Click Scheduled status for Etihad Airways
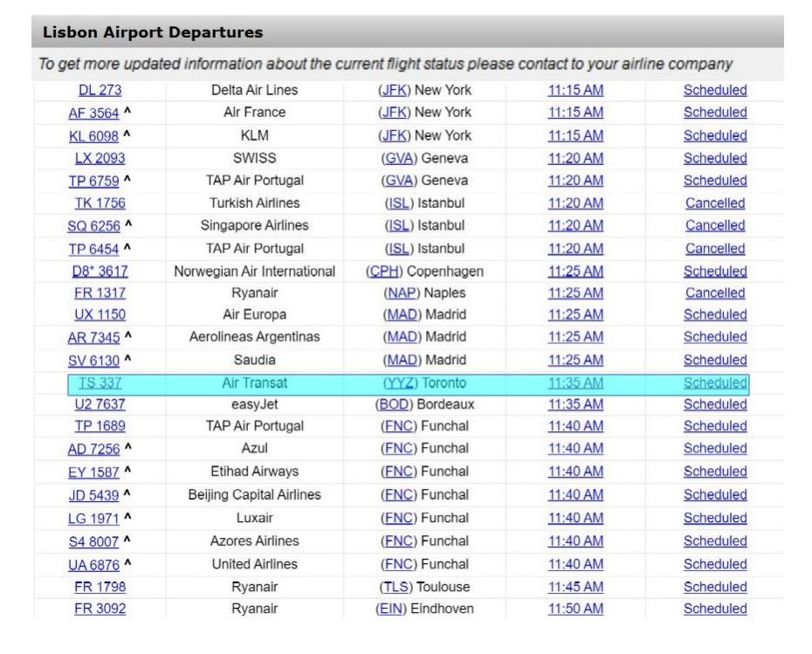Viewport: 812px width, 654px height. (715, 472)
